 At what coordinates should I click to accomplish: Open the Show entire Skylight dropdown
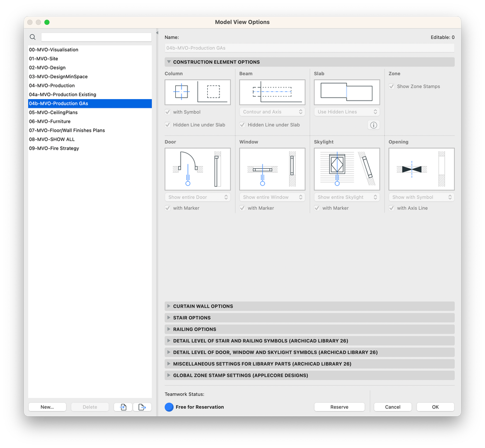point(347,197)
